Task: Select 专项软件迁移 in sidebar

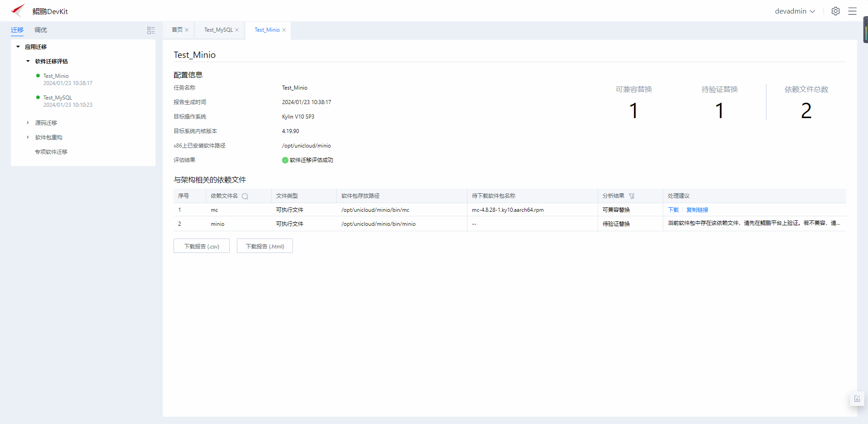Action: (51, 152)
